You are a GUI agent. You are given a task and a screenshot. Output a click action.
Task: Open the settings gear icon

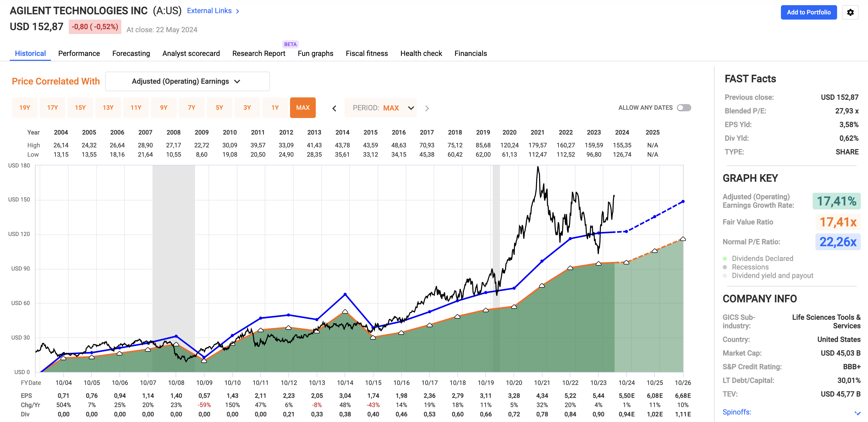(850, 12)
